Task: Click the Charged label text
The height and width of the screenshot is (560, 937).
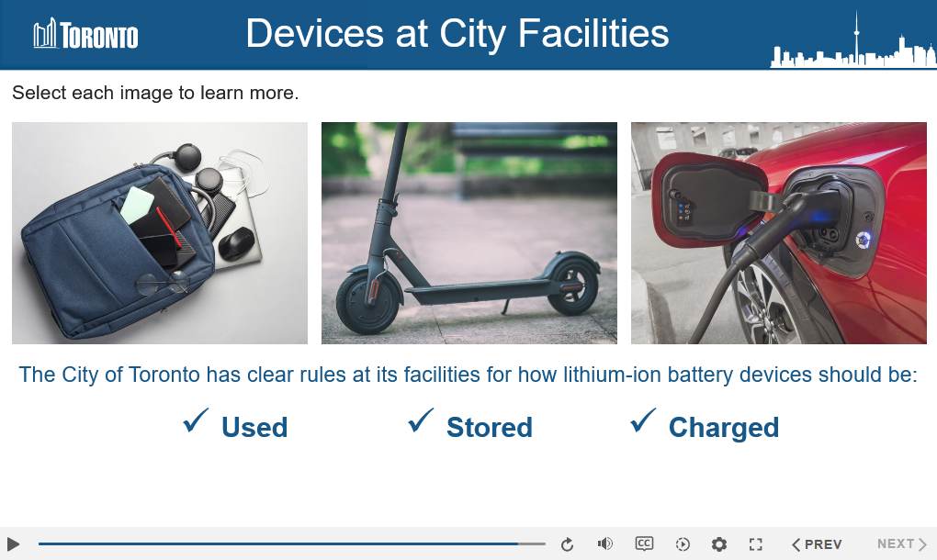Action: (724, 427)
